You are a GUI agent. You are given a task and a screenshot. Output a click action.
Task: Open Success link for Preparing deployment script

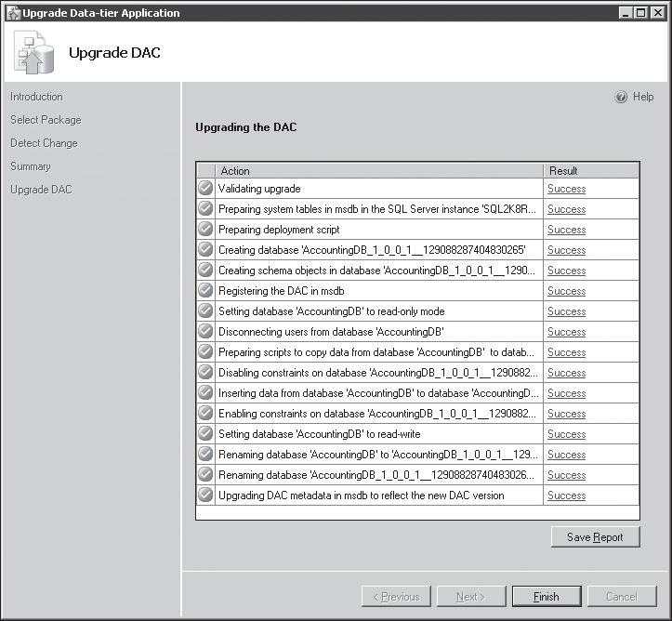[x=567, y=230]
